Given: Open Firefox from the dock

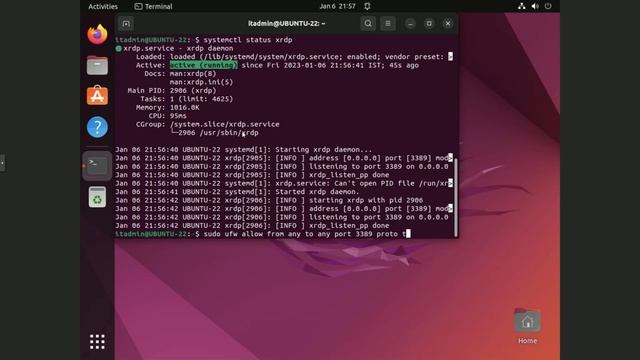Looking at the screenshot, I should point(97,34).
